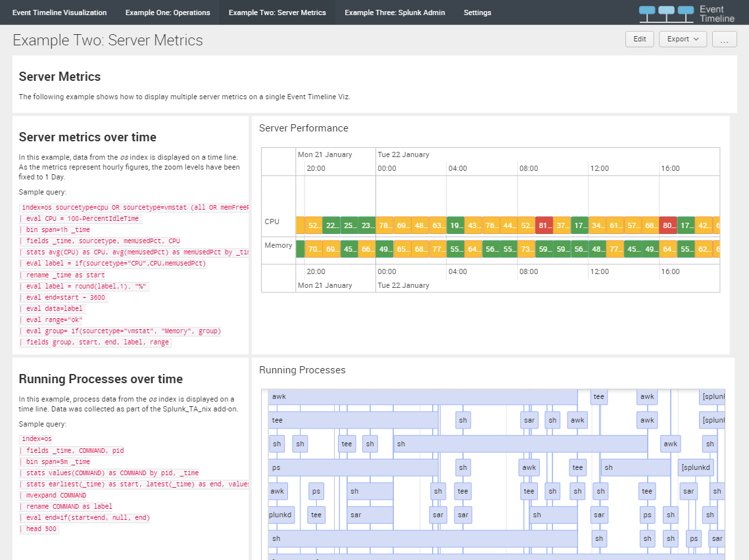This screenshot has height=560, width=749.
Task: Open the Export dropdown
Action: click(682, 39)
